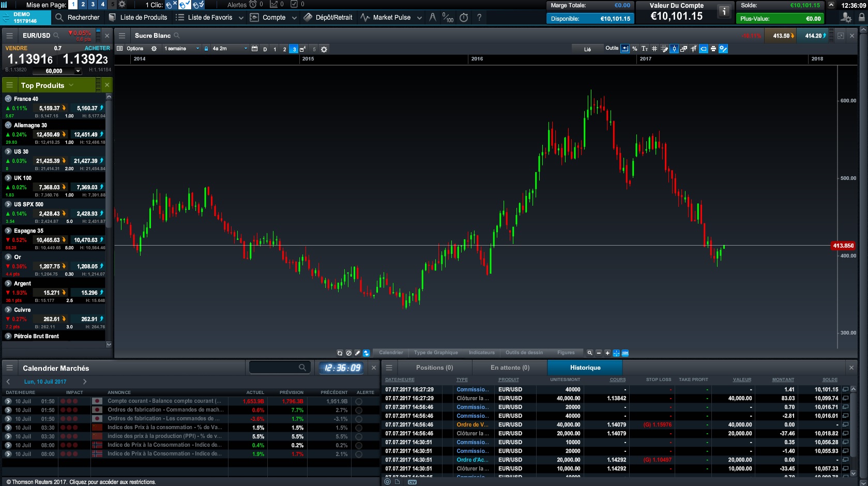Click the chart date range calendar icon
The height and width of the screenshot is (486, 868).
[254, 49]
